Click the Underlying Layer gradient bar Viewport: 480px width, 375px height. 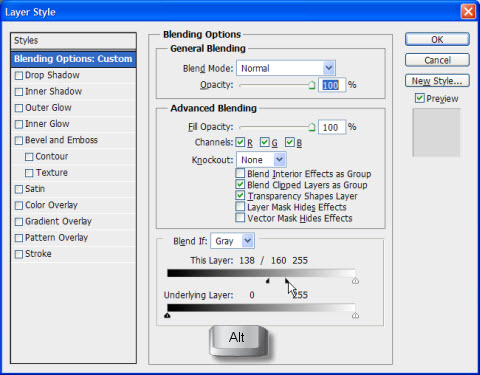click(261, 307)
